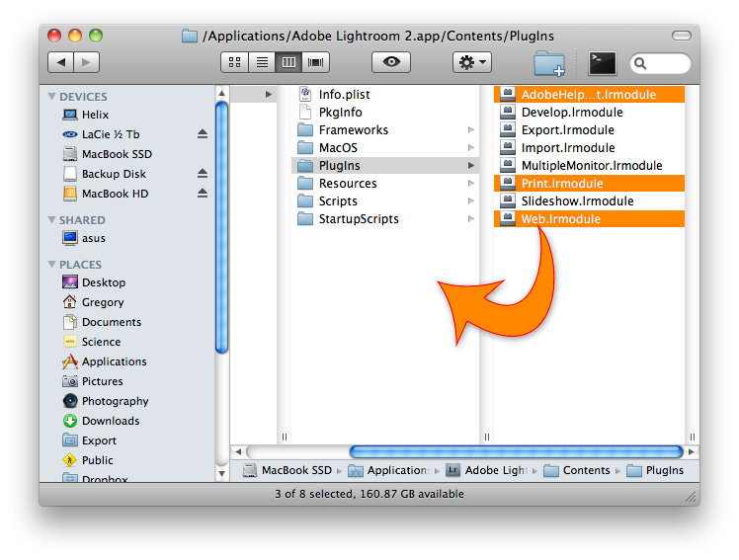Viewport: 739px width, 560px height.
Task: Select AdobeHelp…t.lrmodule file
Action: (x=589, y=94)
